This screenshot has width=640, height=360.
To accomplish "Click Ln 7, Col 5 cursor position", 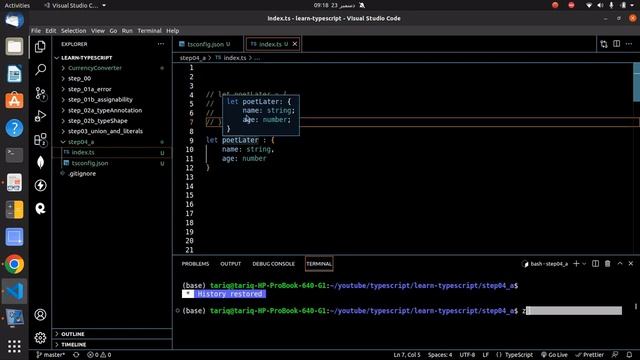I will [407, 355].
